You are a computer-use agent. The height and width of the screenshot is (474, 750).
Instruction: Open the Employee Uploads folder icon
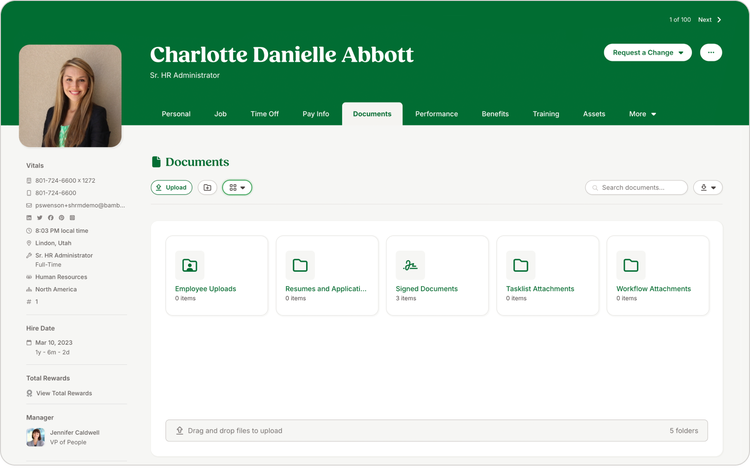(x=189, y=265)
